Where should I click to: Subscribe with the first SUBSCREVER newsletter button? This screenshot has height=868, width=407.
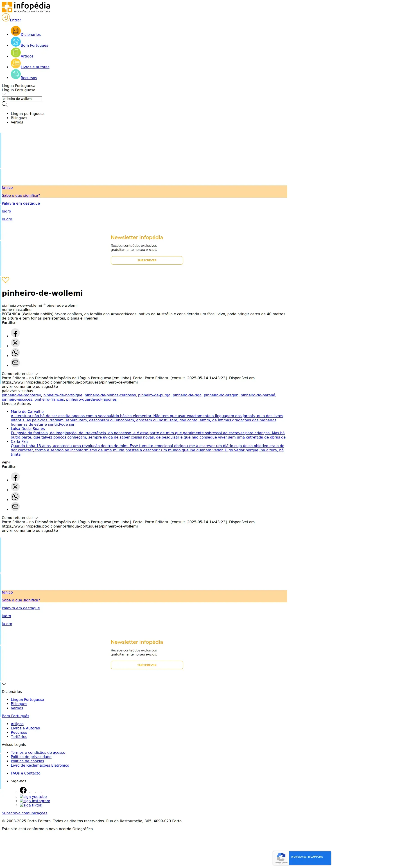pos(147,260)
